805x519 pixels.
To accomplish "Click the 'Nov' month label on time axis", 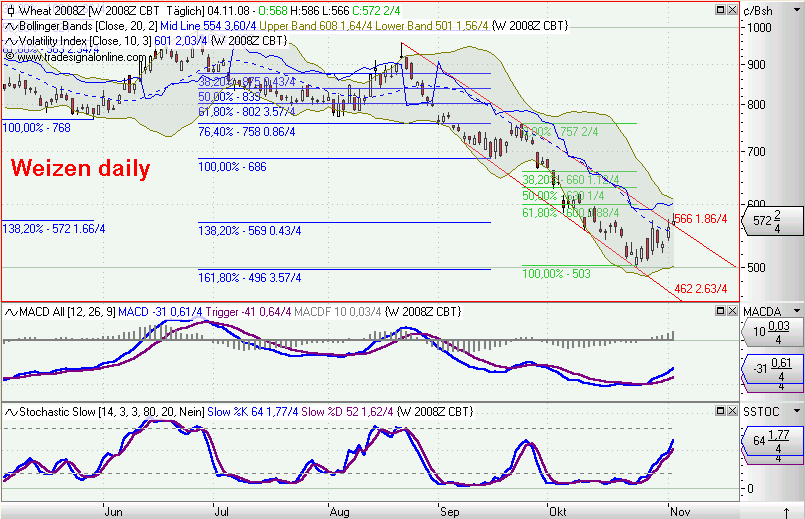I will (680, 512).
